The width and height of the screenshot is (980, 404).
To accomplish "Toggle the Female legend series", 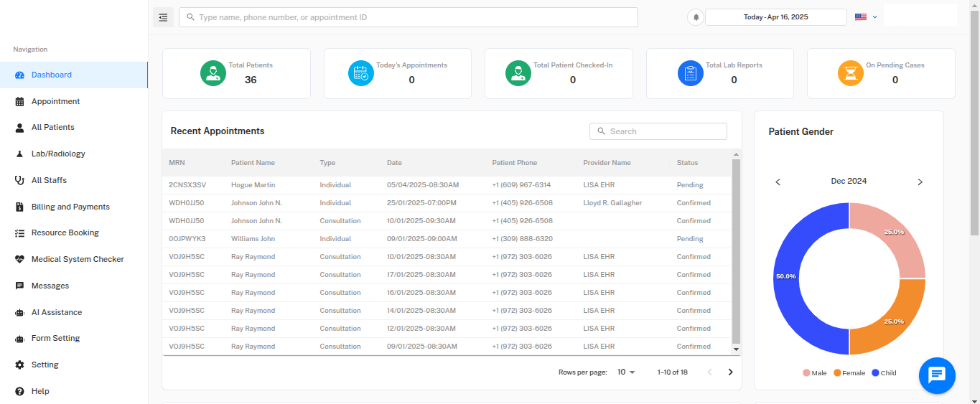I will (849, 373).
